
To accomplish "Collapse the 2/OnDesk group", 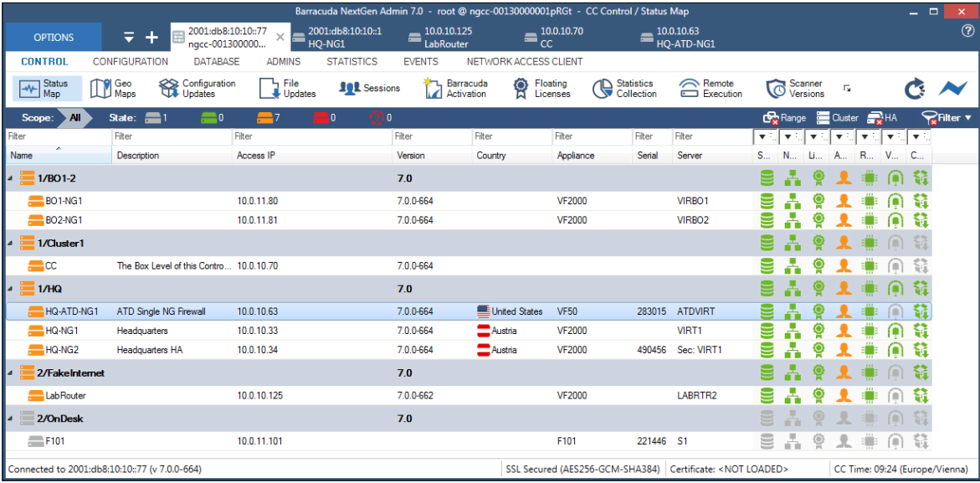I will (10, 419).
